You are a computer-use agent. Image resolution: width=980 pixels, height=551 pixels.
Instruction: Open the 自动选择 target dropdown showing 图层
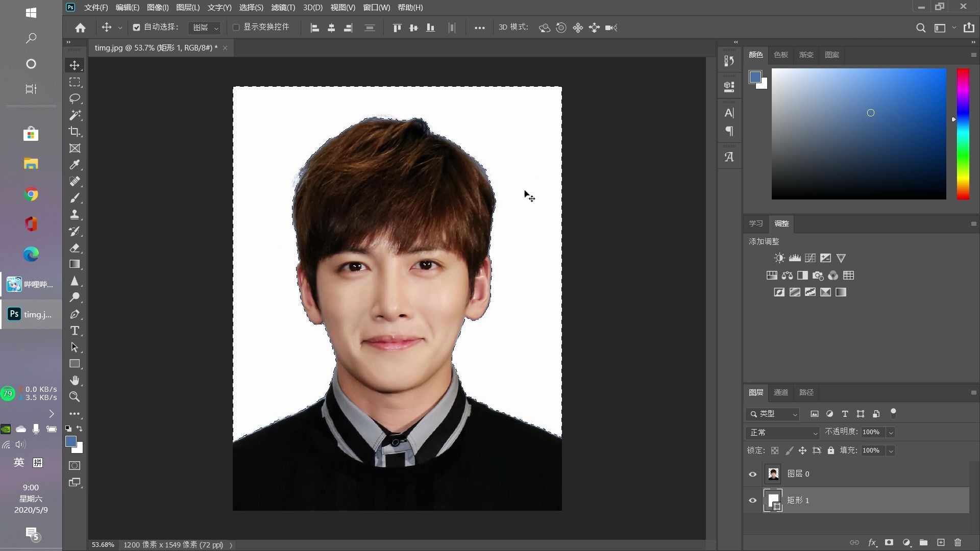coord(203,28)
